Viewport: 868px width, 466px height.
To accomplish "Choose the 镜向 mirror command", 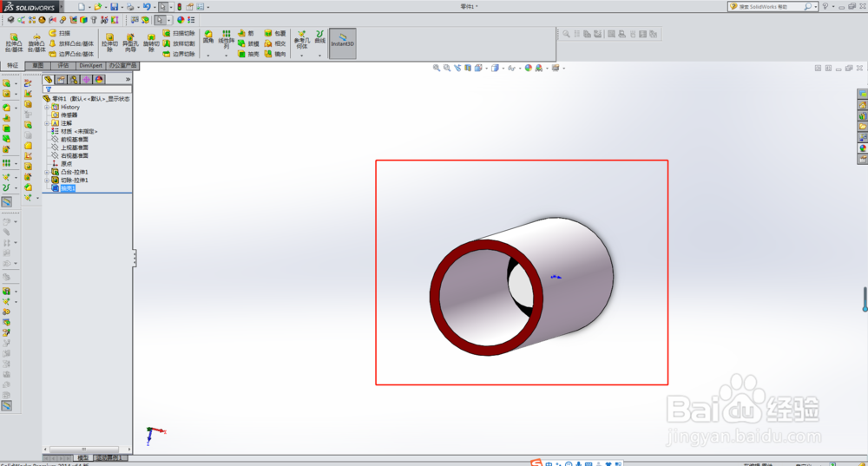I will pos(275,55).
